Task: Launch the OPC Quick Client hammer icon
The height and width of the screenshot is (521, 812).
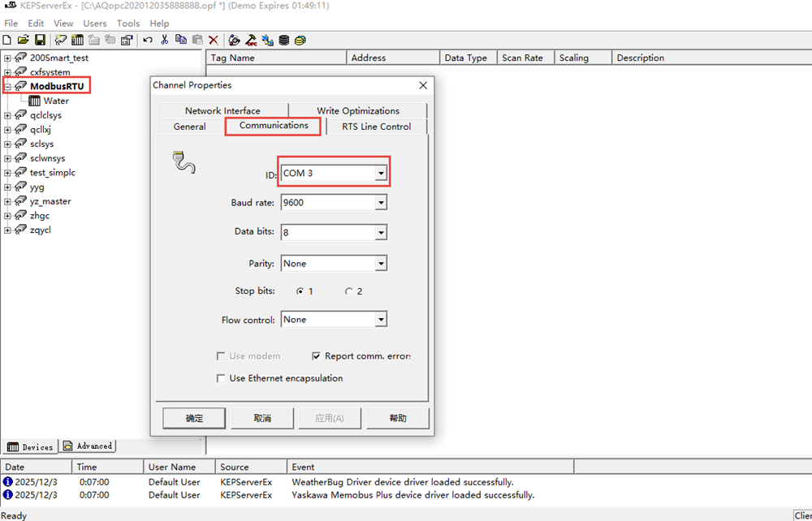Action: pyautogui.click(x=251, y=40)
